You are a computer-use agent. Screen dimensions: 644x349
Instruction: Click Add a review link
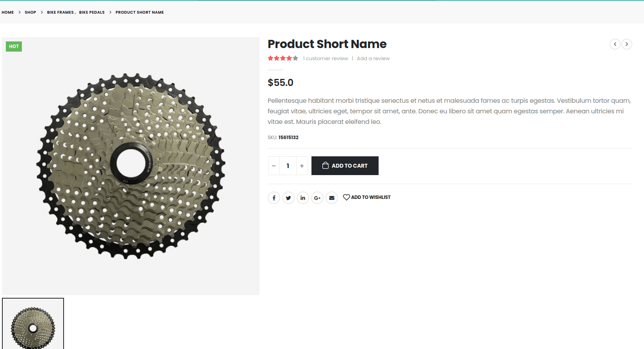(373, 59)
